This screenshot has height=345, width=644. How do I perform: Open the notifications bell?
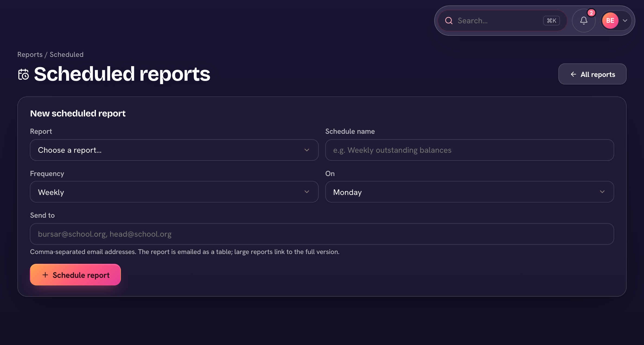click(584, 21)
